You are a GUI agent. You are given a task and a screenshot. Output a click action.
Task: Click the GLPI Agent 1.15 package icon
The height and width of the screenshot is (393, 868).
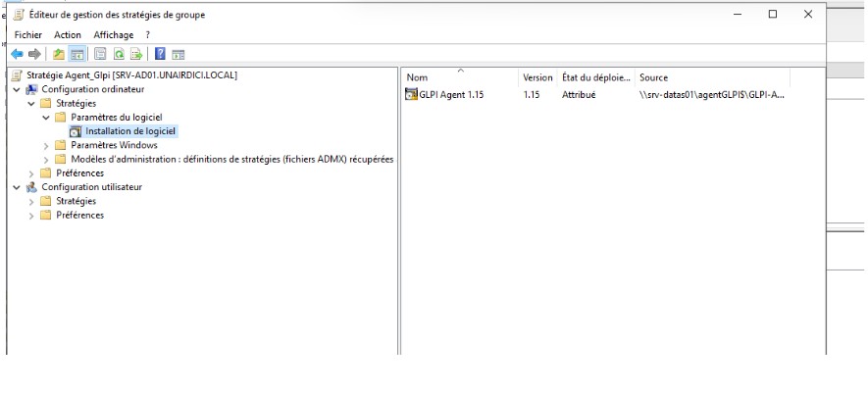[x=411, y=95]
